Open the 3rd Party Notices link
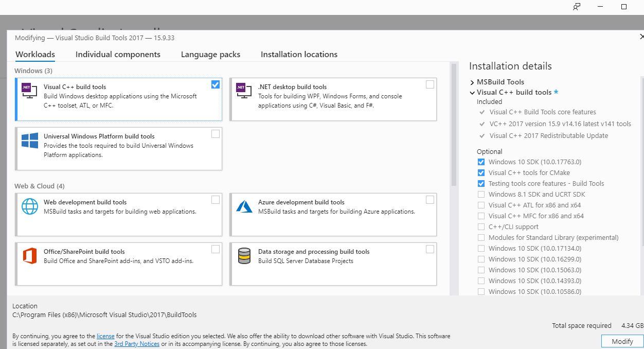Screen dimensions: 644x349 tap(136, 344)
